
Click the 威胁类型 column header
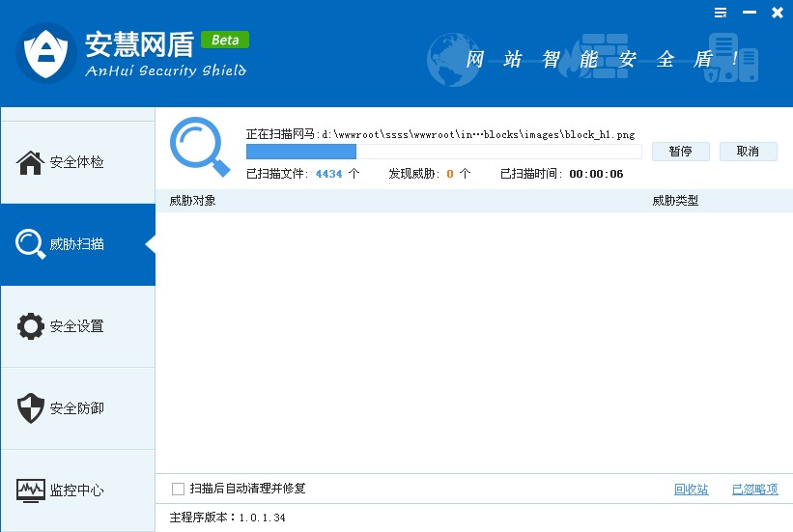pyautogui.click(x=675, y=201)
